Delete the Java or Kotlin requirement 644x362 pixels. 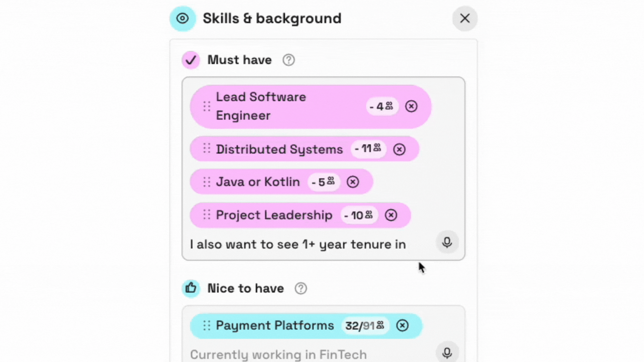point(353,182)
